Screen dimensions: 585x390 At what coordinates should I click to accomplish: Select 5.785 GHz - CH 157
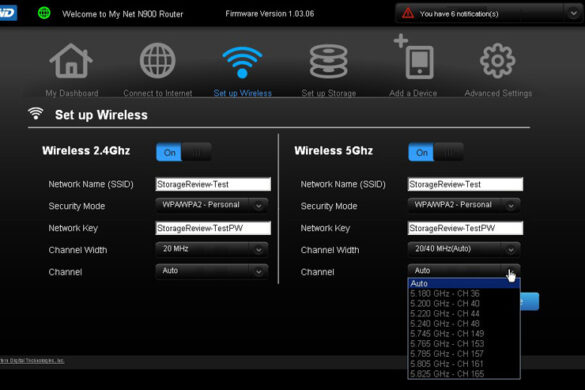click(x=464, y=354)
